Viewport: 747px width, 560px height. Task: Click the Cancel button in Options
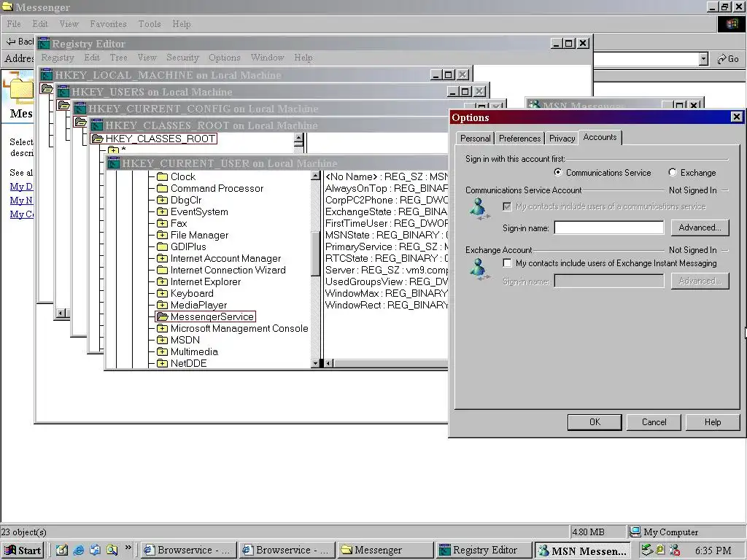654,422
